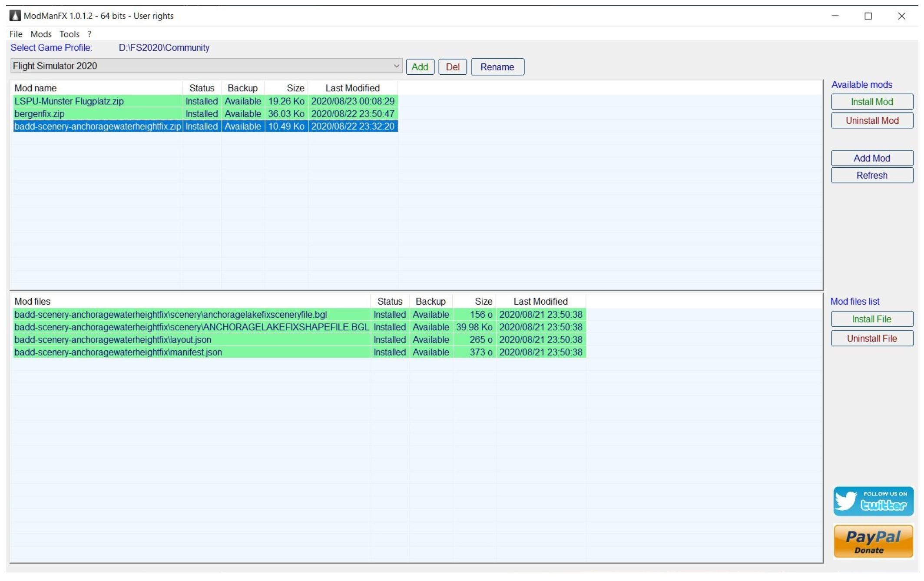Open the File menu

click(x=16, y=34)
